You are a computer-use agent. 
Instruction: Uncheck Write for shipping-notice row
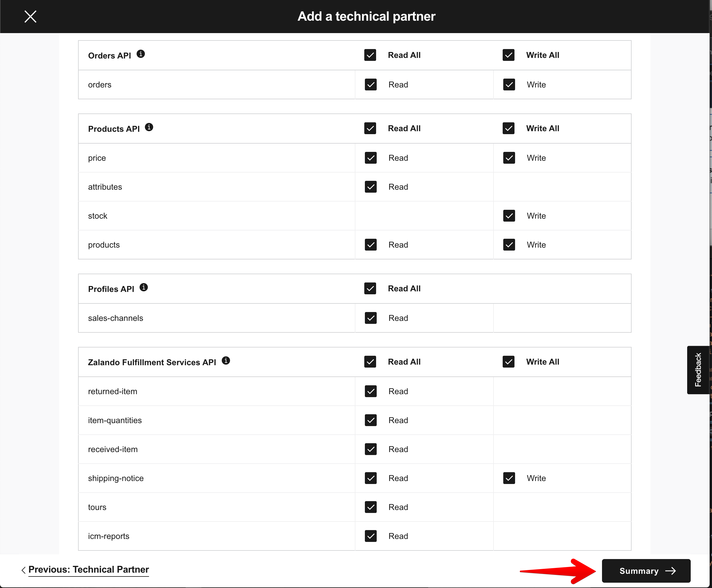pyautogui.click(x=509, y=478)
